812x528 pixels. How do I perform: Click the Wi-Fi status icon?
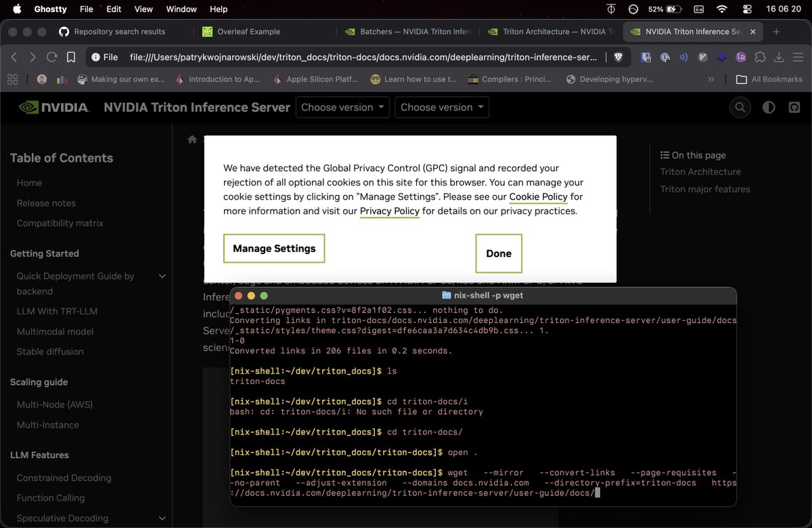click(722, 9)
